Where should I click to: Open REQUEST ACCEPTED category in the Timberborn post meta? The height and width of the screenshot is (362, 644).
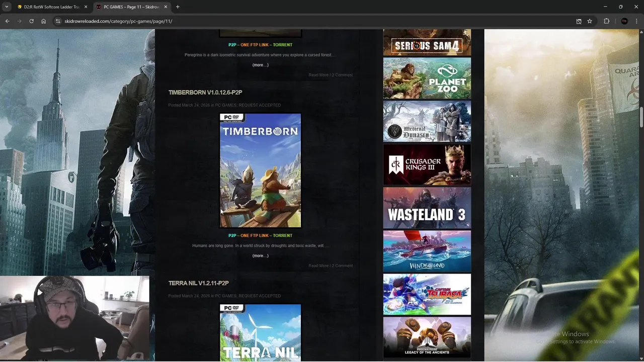(x=260, y=105)
